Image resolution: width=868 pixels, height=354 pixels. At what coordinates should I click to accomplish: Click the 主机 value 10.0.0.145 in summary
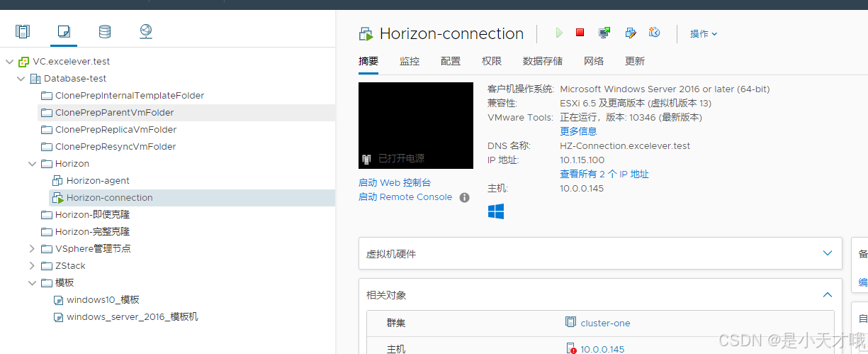pyautogui.click(x=582, y=189)
